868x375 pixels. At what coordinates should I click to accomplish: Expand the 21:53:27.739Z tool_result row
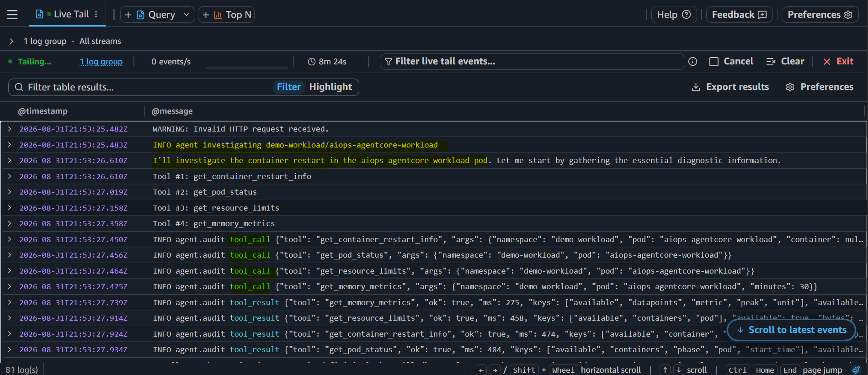pyautogui.click(x=9, y=302)
